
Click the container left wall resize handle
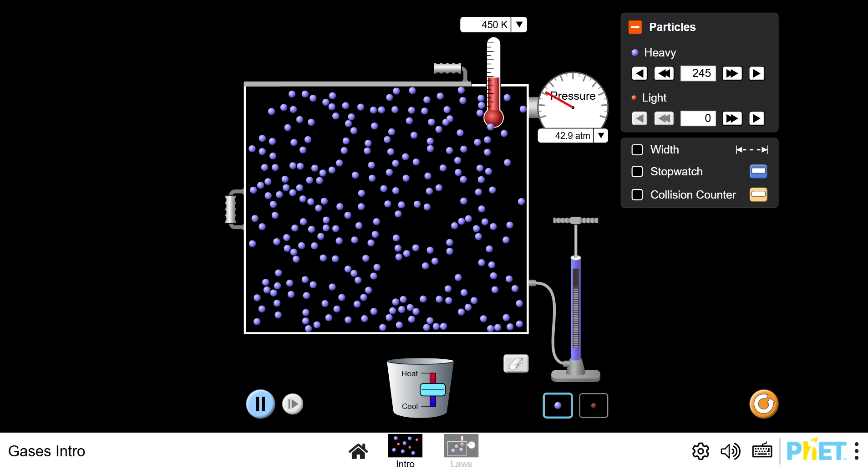pyautogui.click(x=231, y=209)
